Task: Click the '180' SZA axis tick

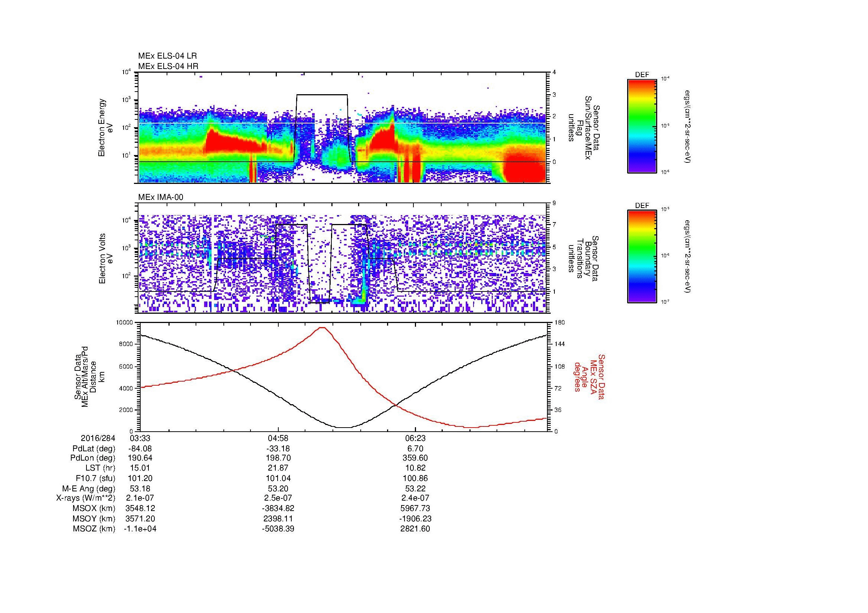Action: [x=559, y=323]
